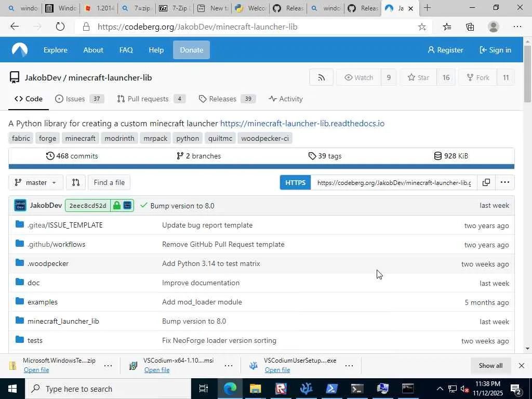Star the repository

tap(418, 78)
